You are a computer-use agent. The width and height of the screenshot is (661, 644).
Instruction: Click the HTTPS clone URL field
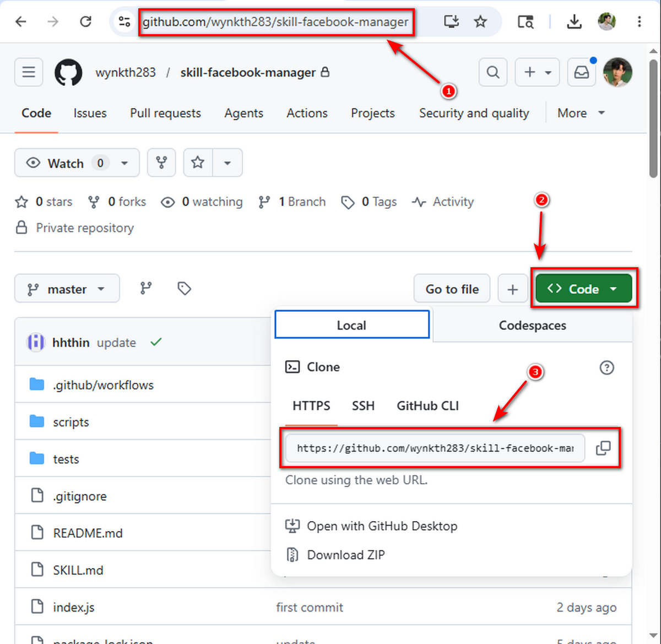[435, 448]
